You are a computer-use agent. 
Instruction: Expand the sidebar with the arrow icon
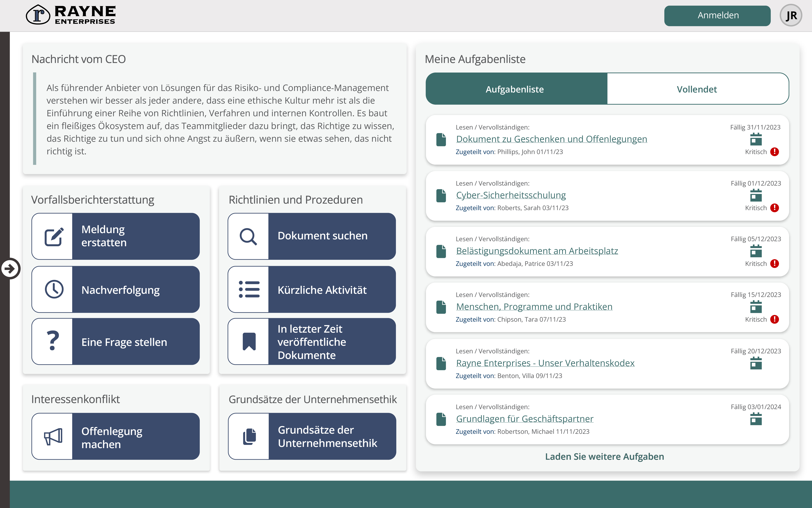10,268
